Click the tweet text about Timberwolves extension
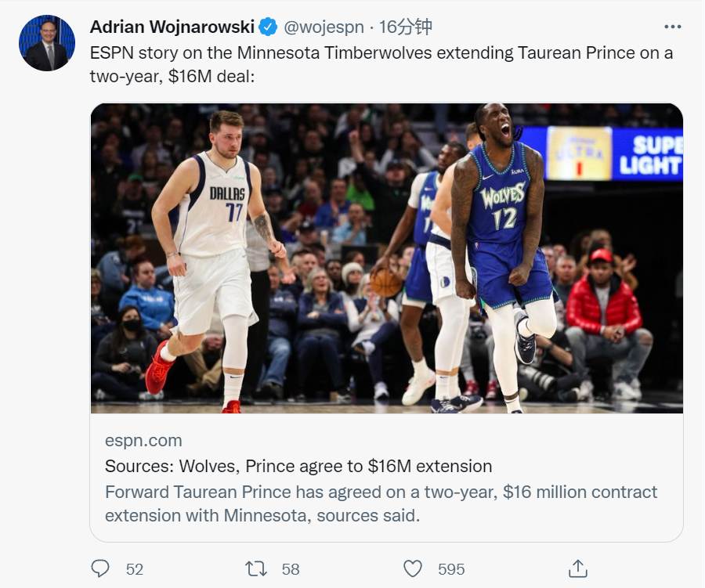705x588 pixels. pos(381,66)
